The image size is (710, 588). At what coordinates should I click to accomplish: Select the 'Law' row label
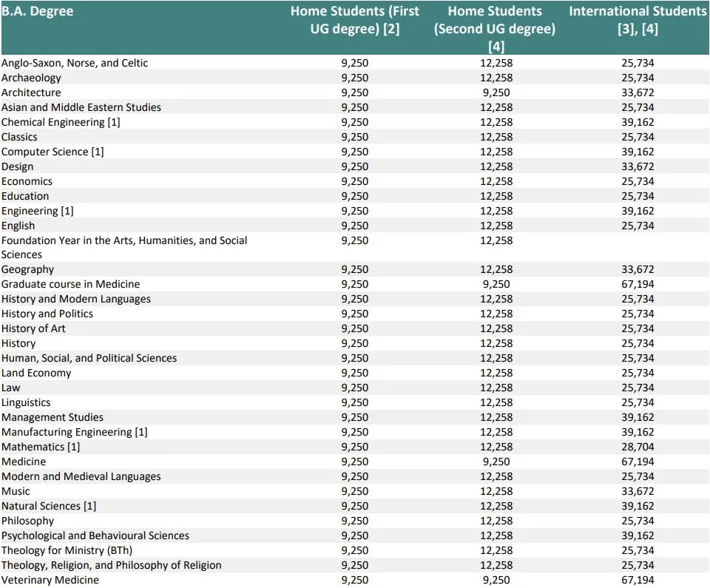11,388
